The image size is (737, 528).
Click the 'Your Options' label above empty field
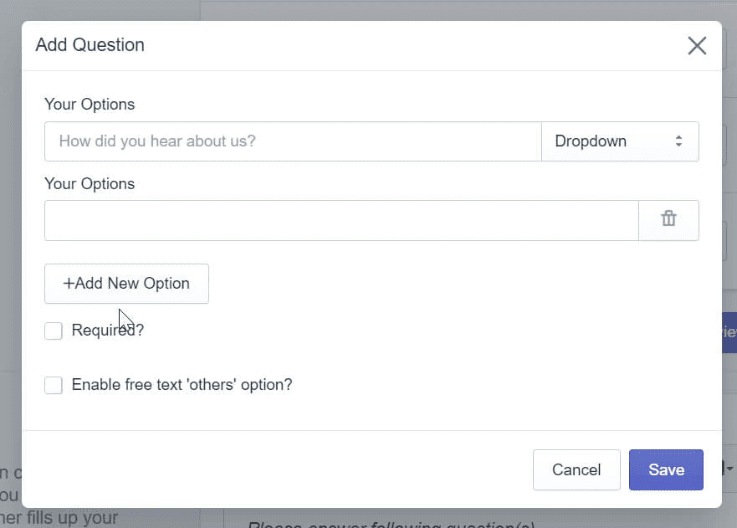pos(89,184)
